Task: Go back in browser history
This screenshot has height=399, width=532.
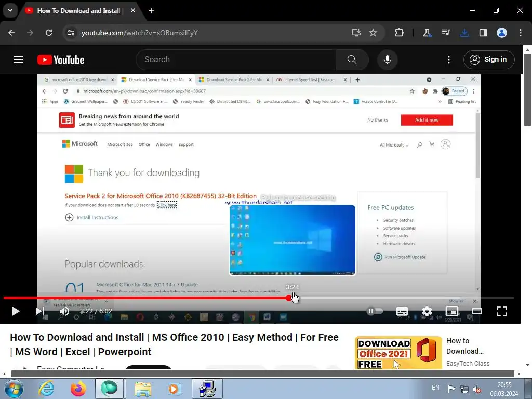Action: (11, 33)
